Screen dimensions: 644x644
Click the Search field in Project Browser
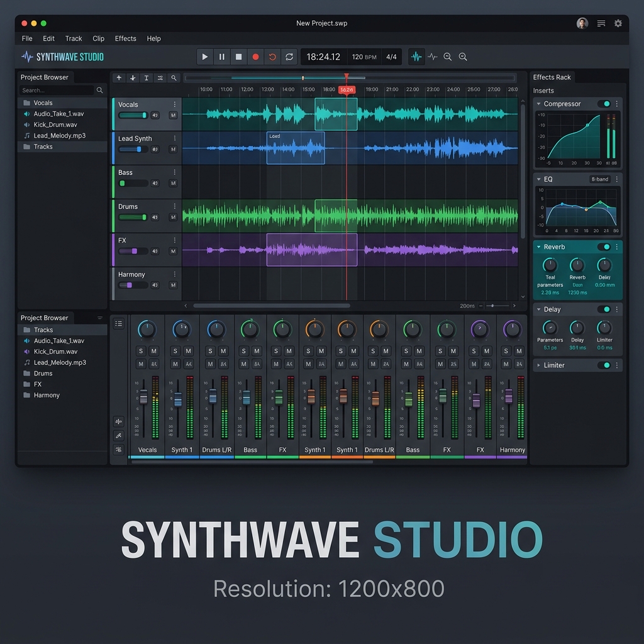click(57, 90)
